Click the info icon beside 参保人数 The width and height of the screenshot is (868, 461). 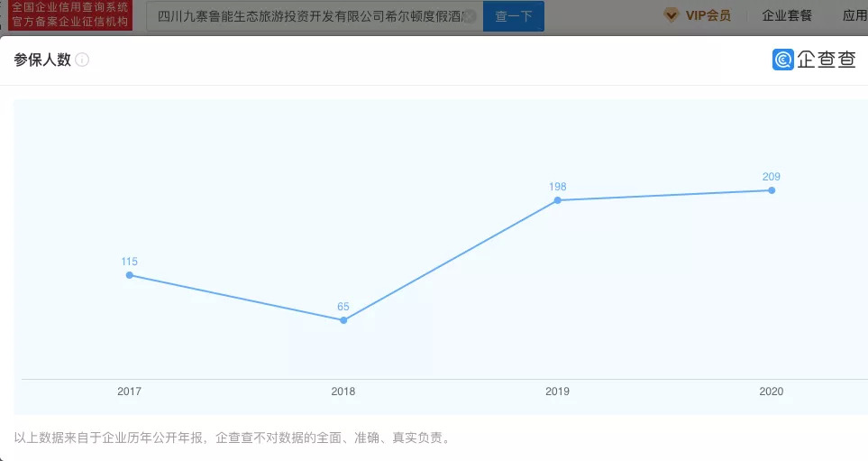(82, 60)
